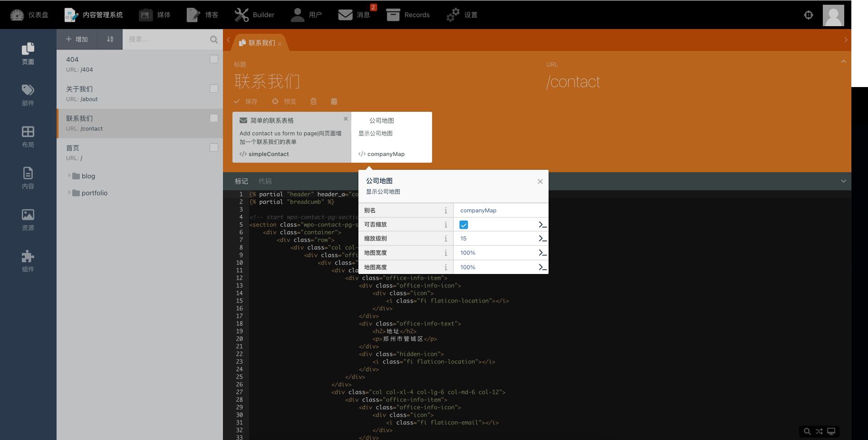This screenshot has height=440, width=868.
Task: Switch to the 代码 tab
Action: pyautogui.click(x=265, y=181)
